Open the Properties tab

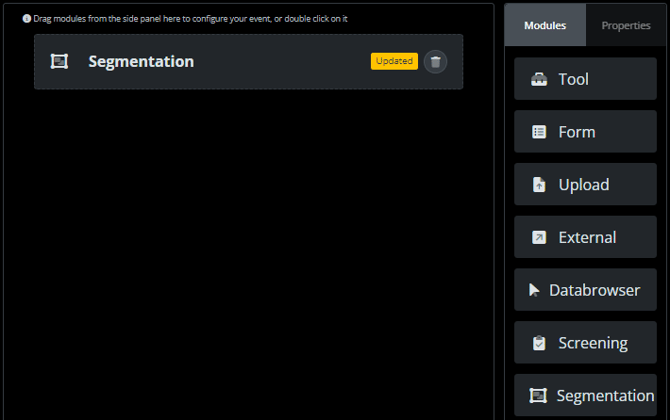626,25
